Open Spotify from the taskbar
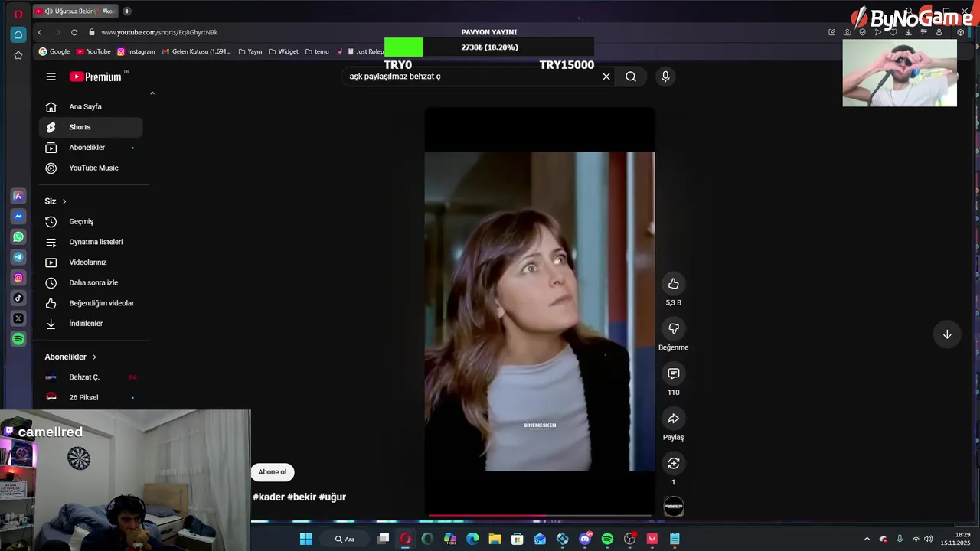The height and width of the screenshot is (551, 980). [x=607, y=539]
